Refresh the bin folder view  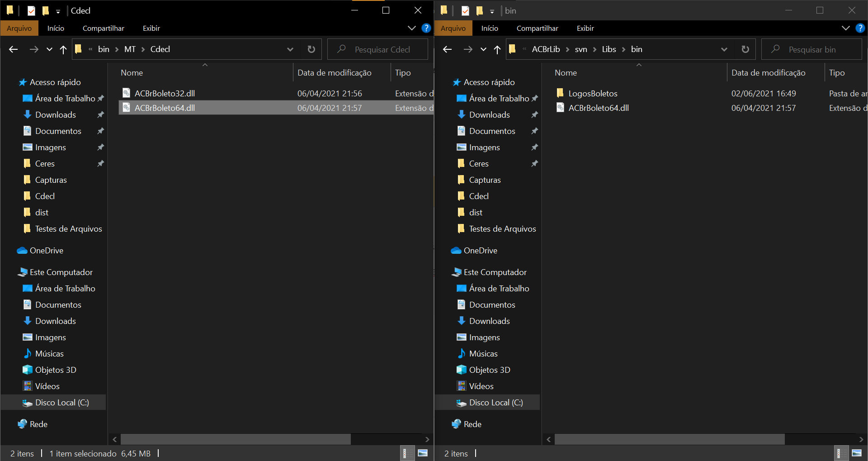745,49
